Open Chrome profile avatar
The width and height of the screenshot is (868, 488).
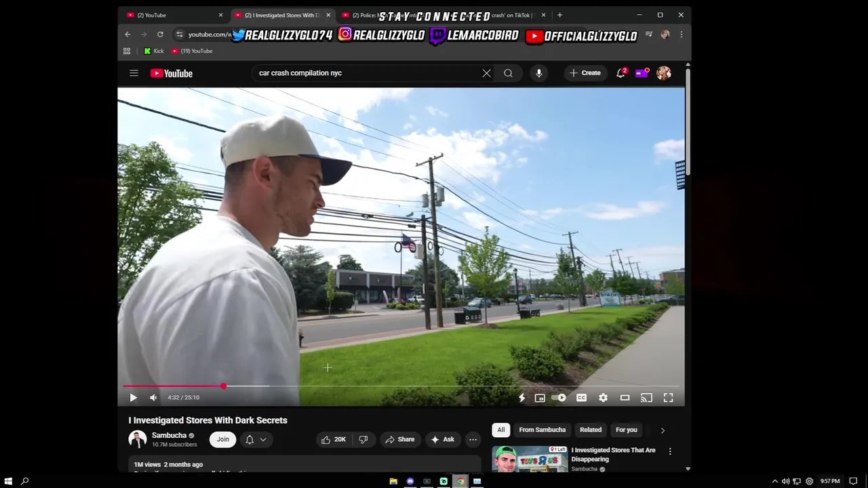[665, 35]
